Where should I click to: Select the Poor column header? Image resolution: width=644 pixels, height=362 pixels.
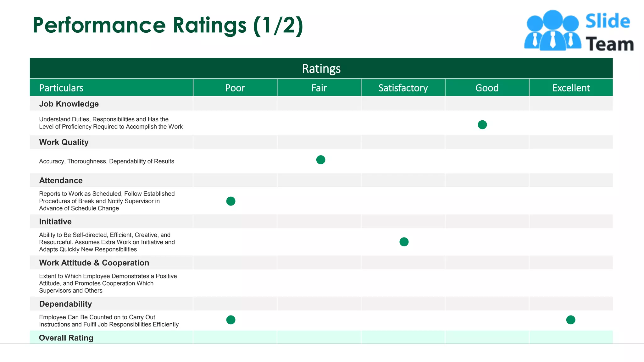(235, 88)
